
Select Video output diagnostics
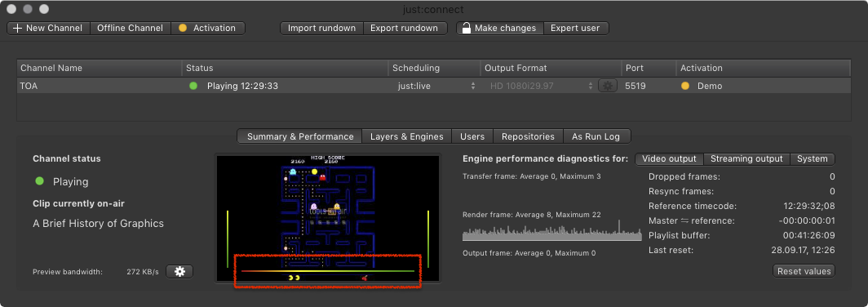coord(669,159)
